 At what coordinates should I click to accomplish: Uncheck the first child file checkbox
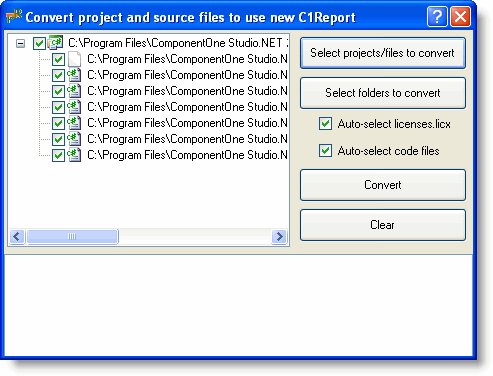coord(58,59)
